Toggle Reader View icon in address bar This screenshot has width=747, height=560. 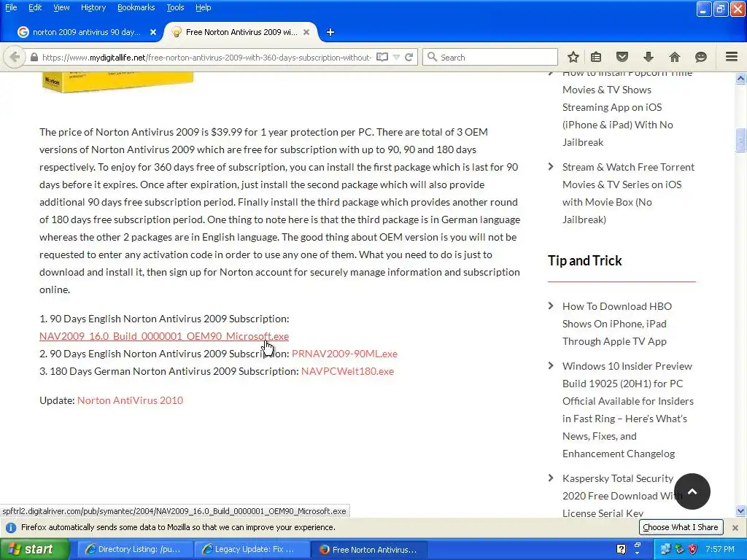click(382, 57)
